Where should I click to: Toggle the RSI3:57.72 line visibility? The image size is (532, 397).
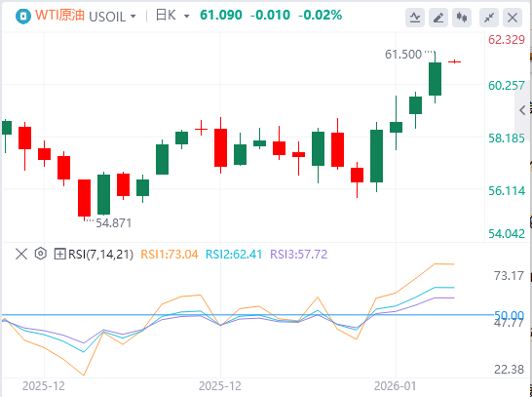point(299,255)
